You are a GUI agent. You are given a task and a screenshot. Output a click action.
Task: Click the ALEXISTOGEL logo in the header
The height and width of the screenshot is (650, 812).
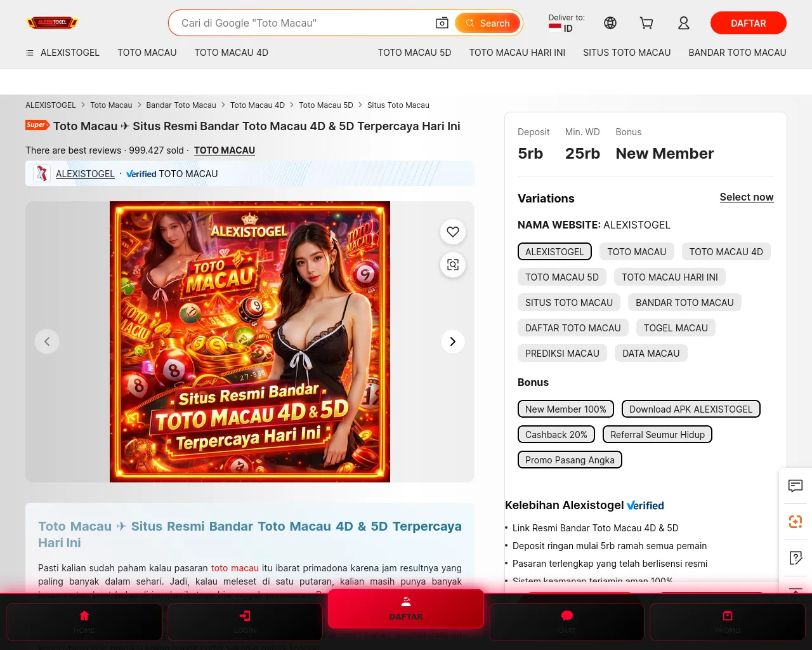(52, 23)
